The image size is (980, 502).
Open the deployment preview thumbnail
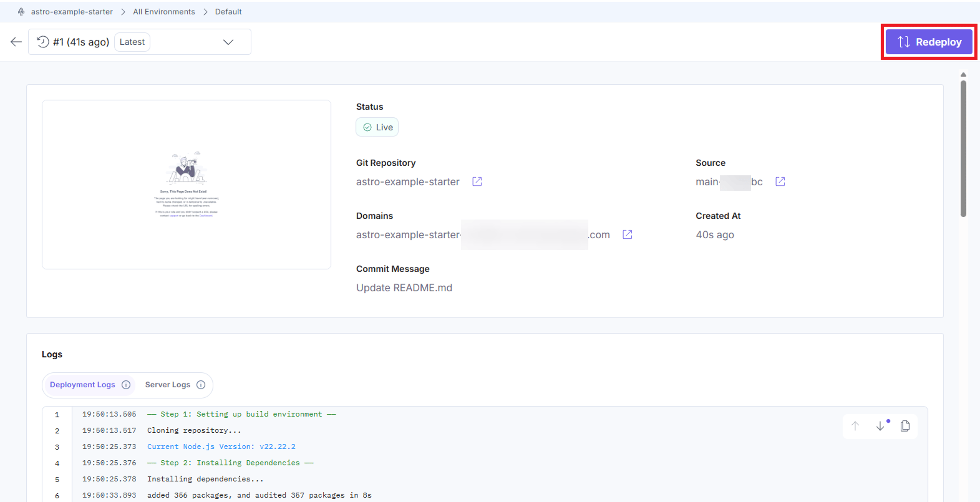[x=186, y=185]
